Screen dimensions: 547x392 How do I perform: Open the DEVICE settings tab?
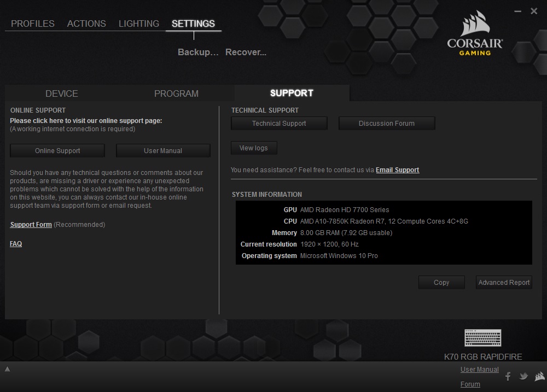62,93
